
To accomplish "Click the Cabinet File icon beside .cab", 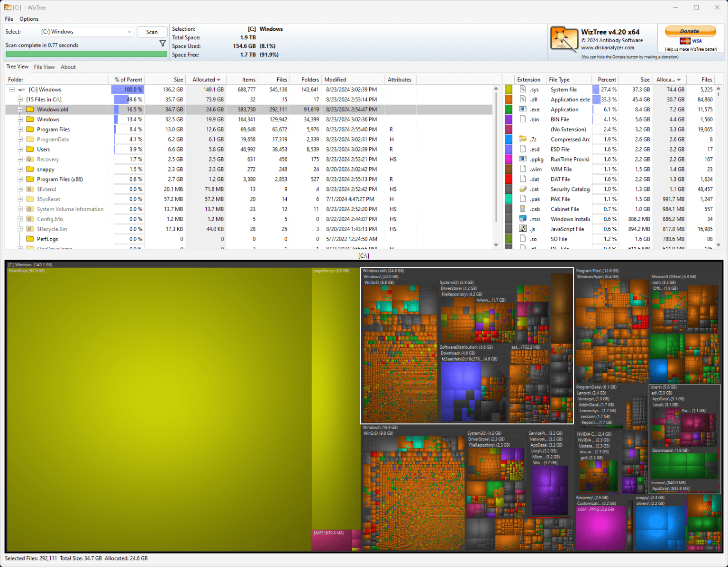I will point(522,209).
